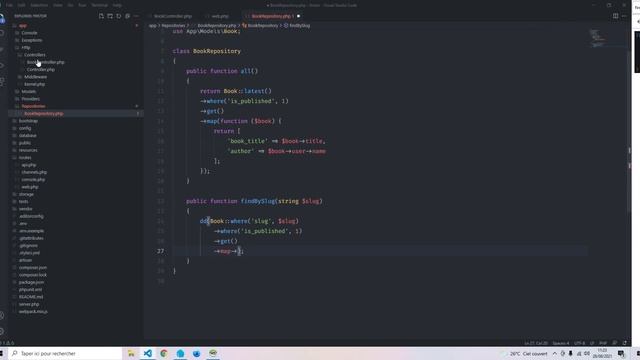
Task: Click the volume tray icon
Action: pyautogui.click(x=587, y=353)
